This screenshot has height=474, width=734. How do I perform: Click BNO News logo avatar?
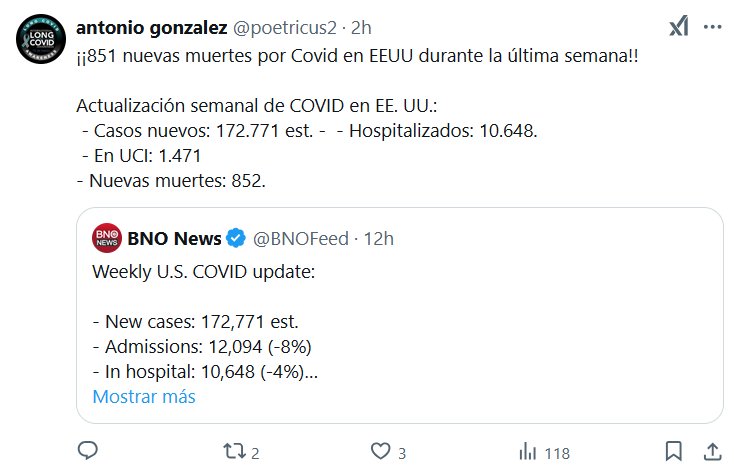pyautogui.click(x=107, y=238)
